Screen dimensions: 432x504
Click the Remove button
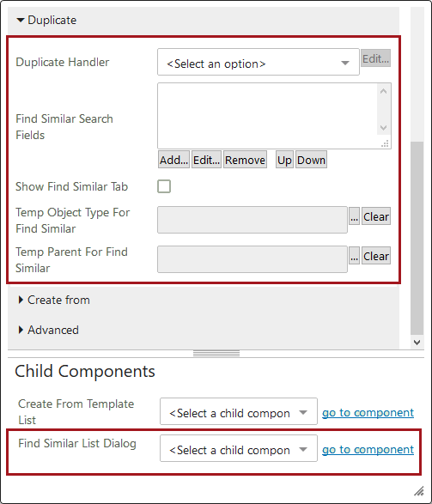pos(246,160)
